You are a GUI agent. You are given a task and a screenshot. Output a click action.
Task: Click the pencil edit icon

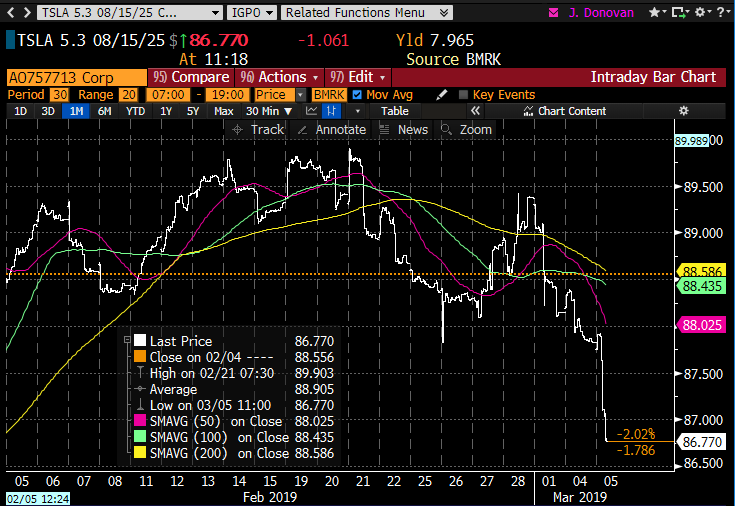441,95
